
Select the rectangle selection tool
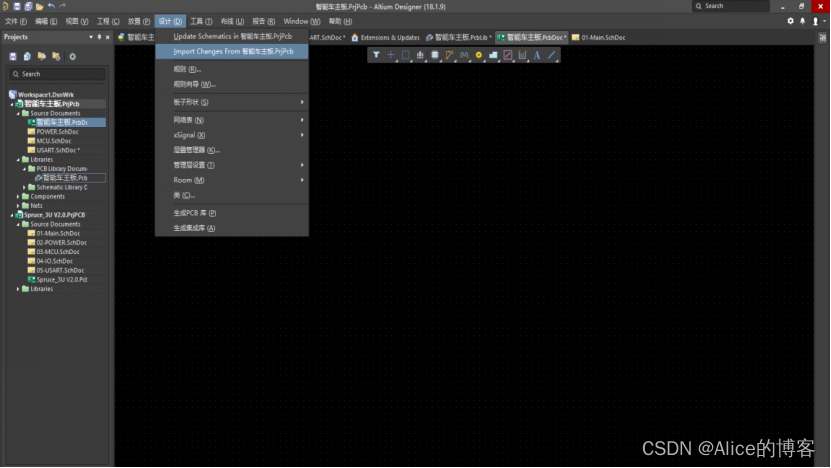(x=405, y=55)
